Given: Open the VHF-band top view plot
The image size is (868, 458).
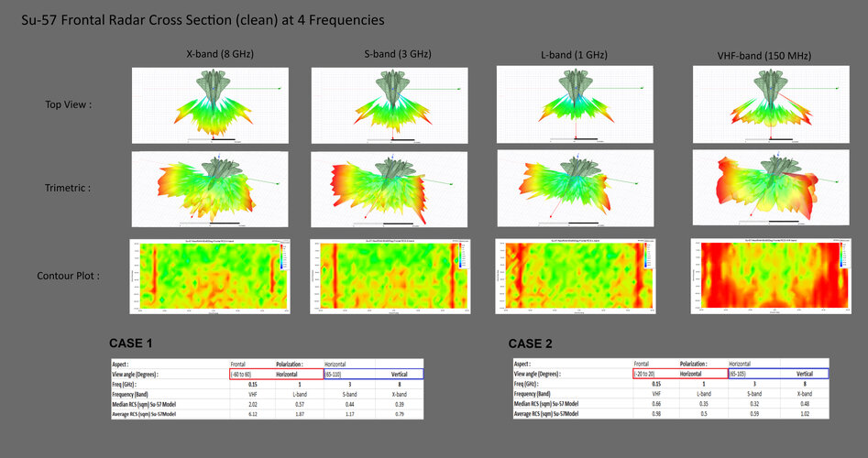Looking at the screenshot, I should pos(771,104).
